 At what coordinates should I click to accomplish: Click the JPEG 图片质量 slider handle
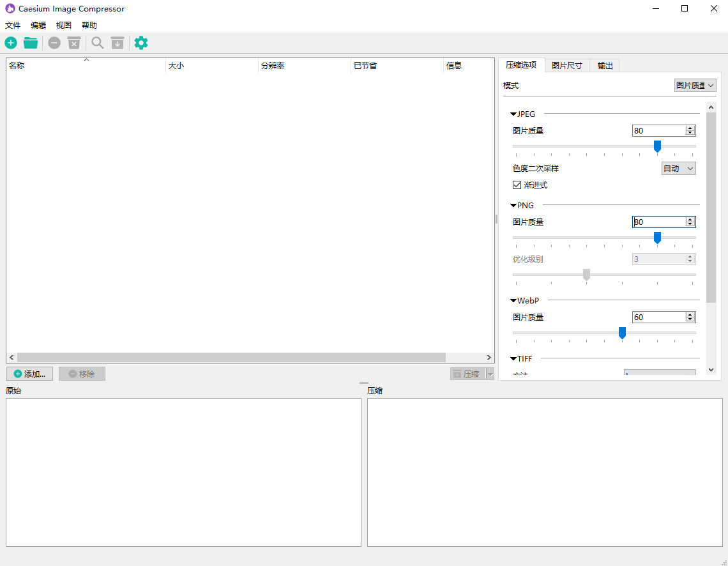pos(657,146)
